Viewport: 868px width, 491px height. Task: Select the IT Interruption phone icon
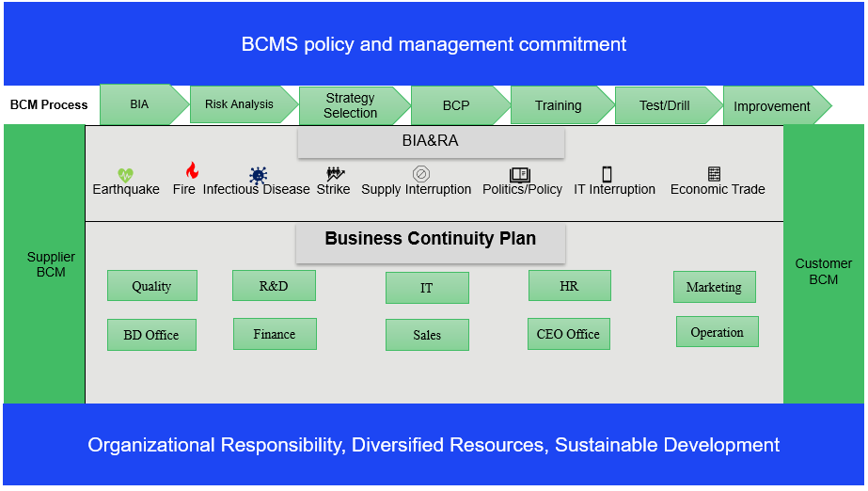click(x=607, y=174)
